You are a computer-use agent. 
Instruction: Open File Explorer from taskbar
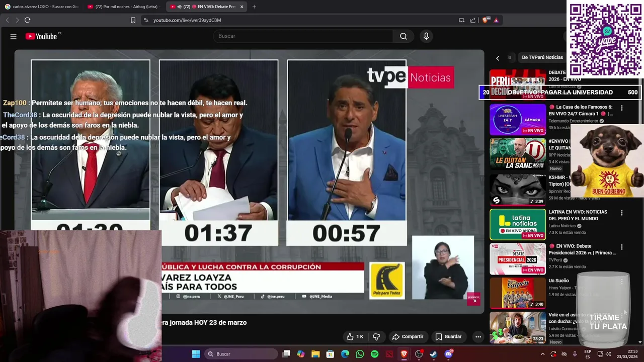[315, 354]
